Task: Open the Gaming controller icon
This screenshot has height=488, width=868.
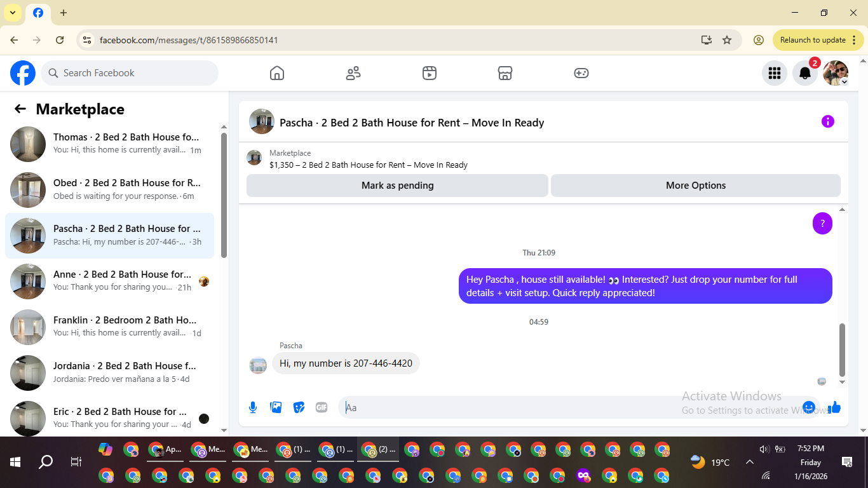Action: pos(581,73)
